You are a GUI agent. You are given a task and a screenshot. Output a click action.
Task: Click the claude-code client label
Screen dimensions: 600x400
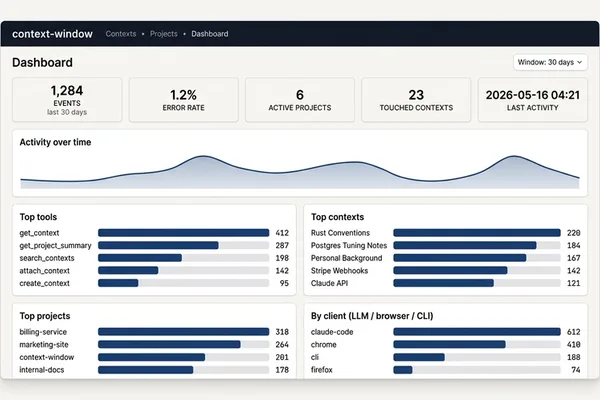click(x=332, y=332)
